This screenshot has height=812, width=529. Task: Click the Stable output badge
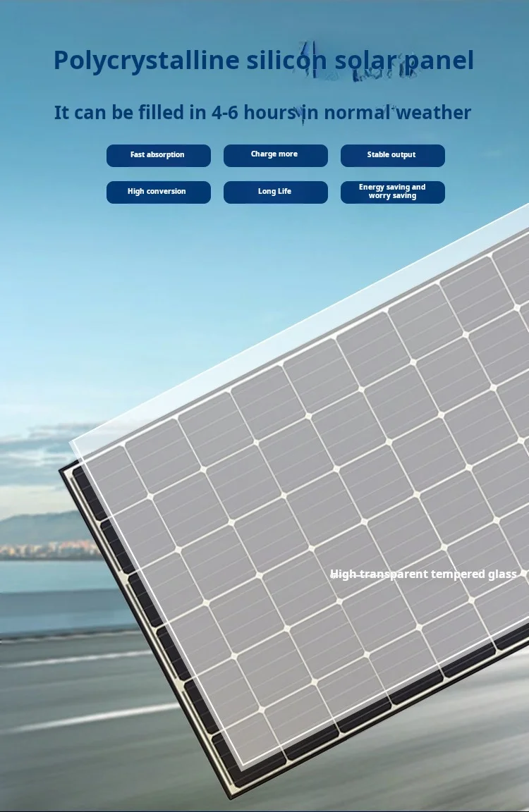click(x=393, y=155)
